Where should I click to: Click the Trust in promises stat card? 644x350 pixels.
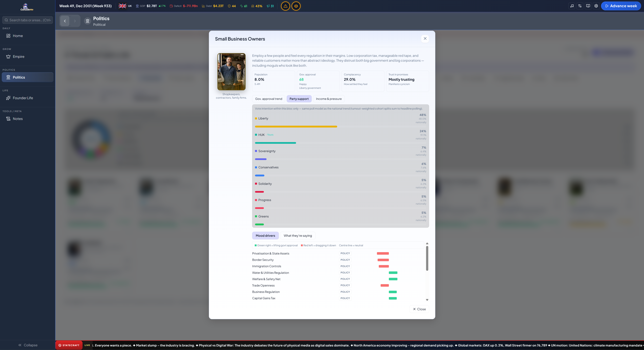click(x=407, y=81)
